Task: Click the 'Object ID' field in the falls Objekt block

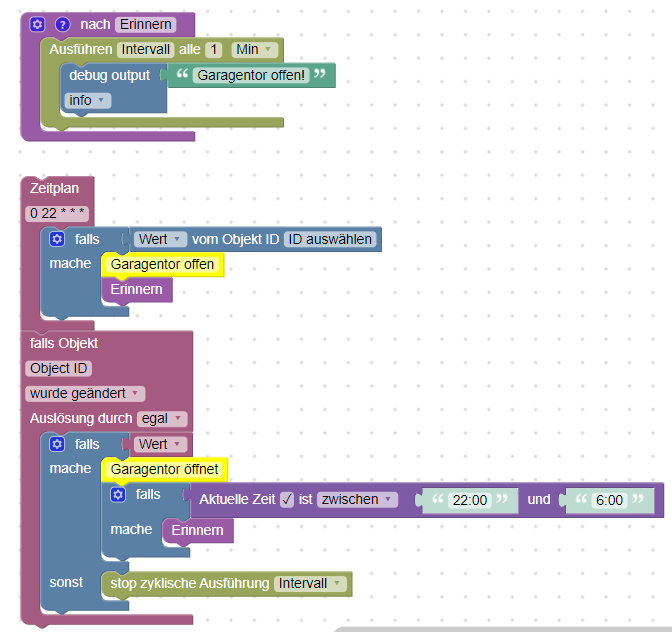Action: click(x=58, y=368)
